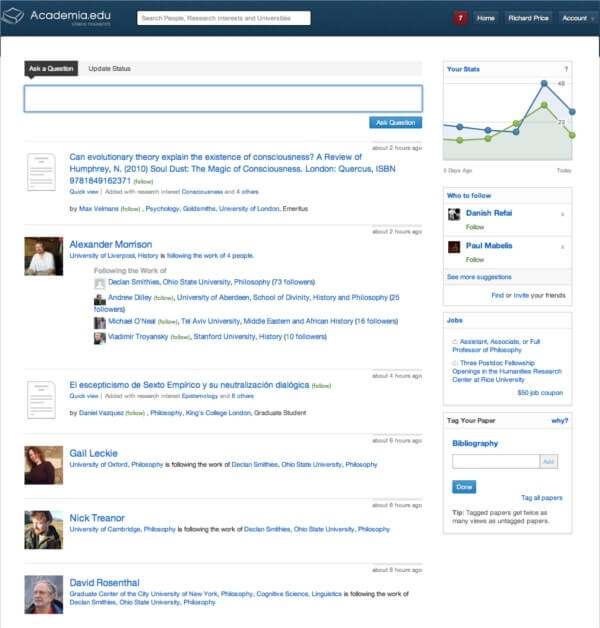This screenshot has height=628, width=600.
Task: Click the document icon of the consciousness review paper
Action: (41, 172)
